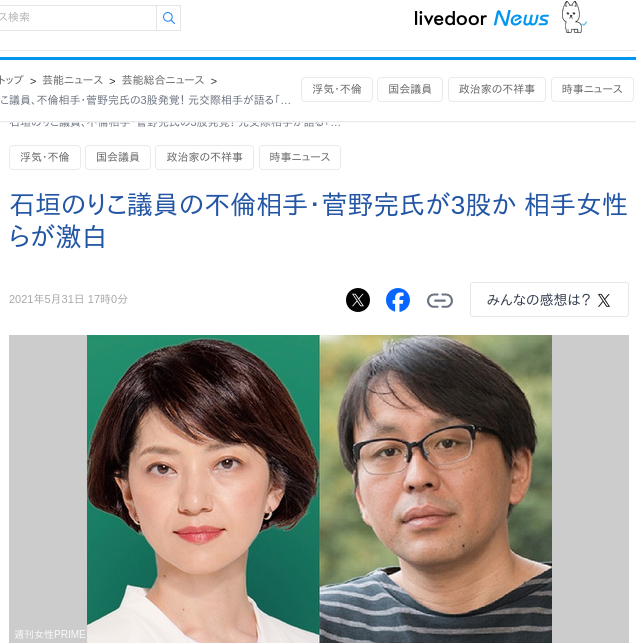The image size is (636, 643).
Task: Share article on X icon
Action: pos(358,300)
